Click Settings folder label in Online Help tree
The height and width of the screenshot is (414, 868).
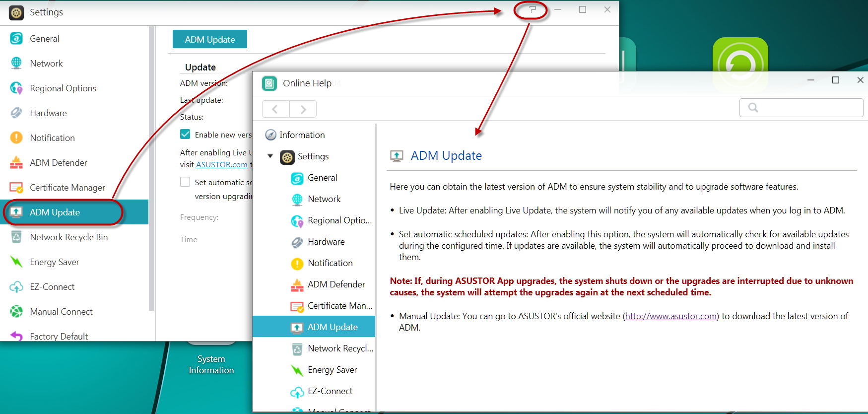[313, 156]
